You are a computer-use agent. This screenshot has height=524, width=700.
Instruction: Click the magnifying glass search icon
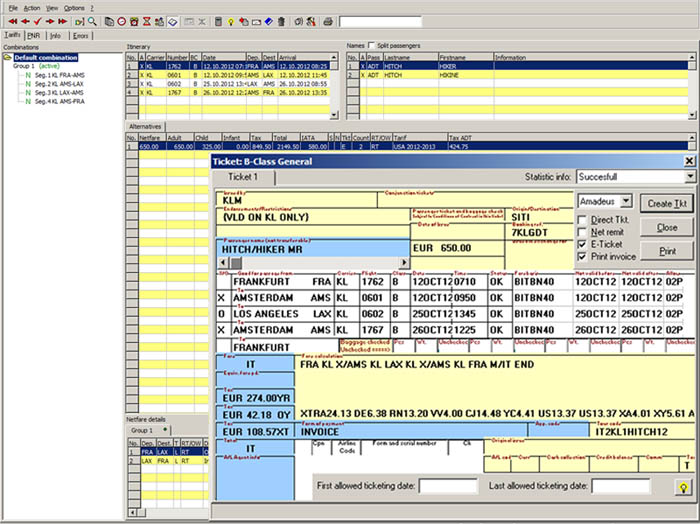tap(92, 21)
